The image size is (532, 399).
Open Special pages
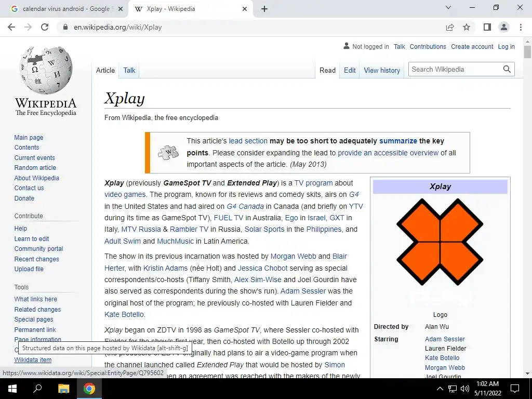point(34,320)
